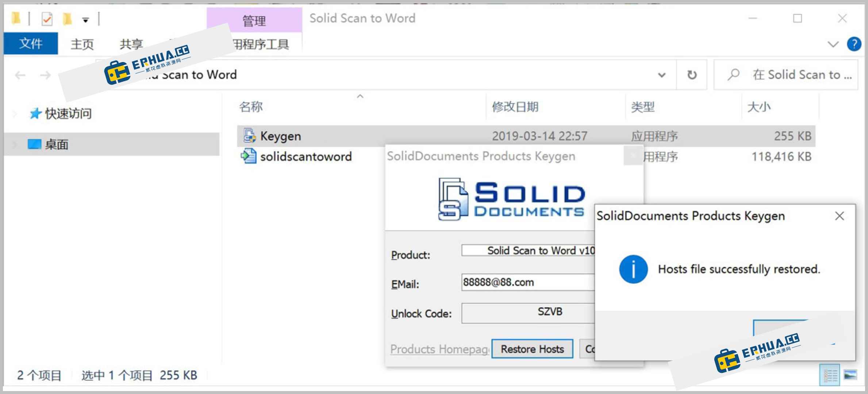
Task: Select the Keygen file name
Action: point(281,136)
